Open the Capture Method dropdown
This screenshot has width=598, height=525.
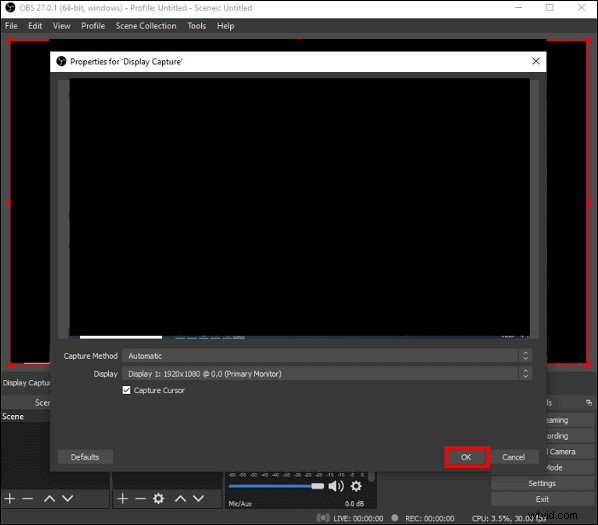coord(327,356)
